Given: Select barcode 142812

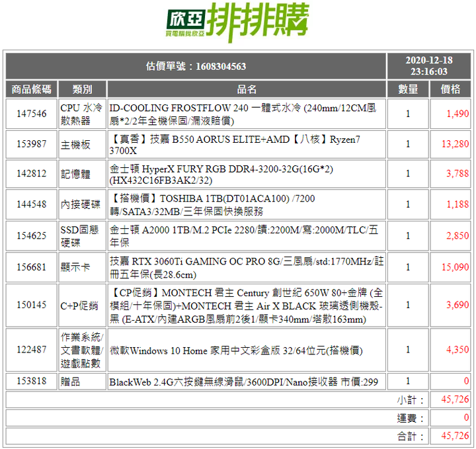Looking at the screenshot, I should tap(32, 174).
